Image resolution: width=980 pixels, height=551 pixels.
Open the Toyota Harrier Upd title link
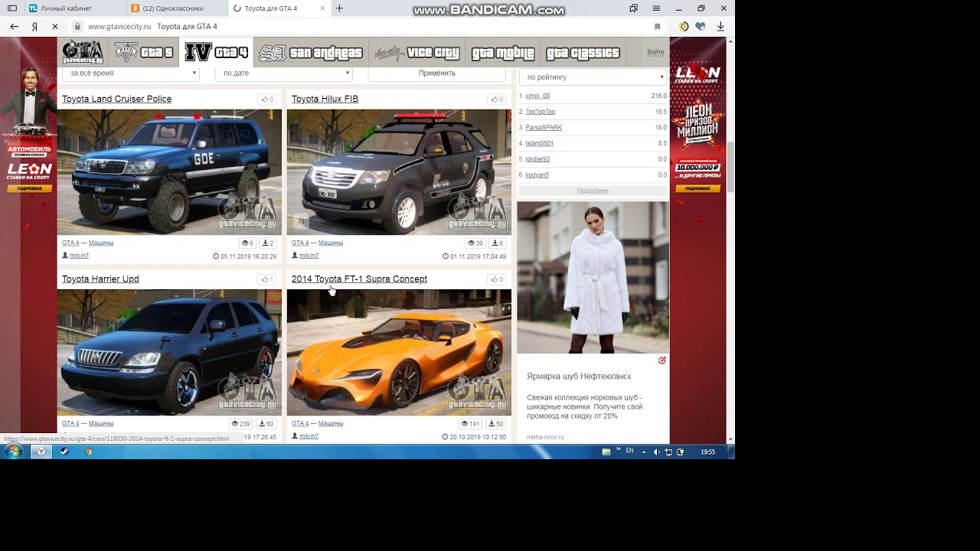(x=100, y=279)
